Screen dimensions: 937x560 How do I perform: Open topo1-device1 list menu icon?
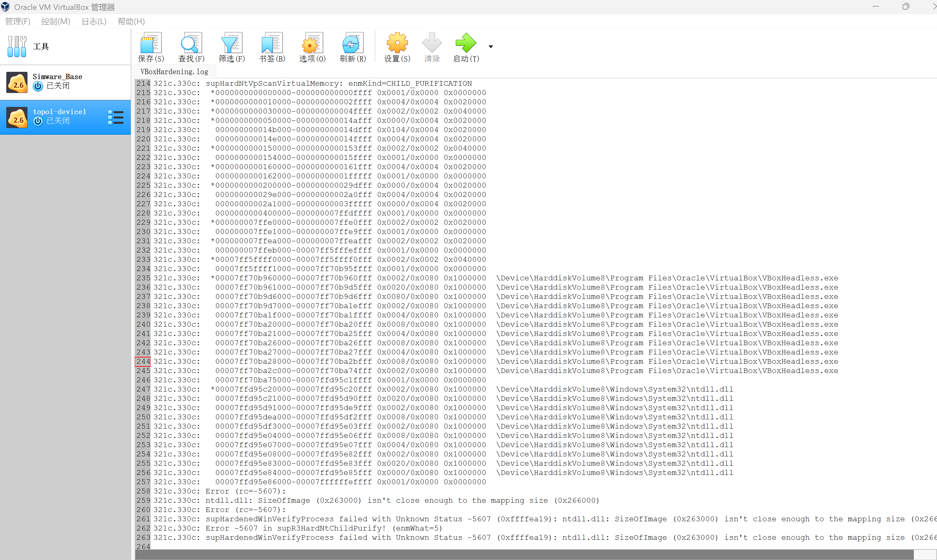pos(116,117)
